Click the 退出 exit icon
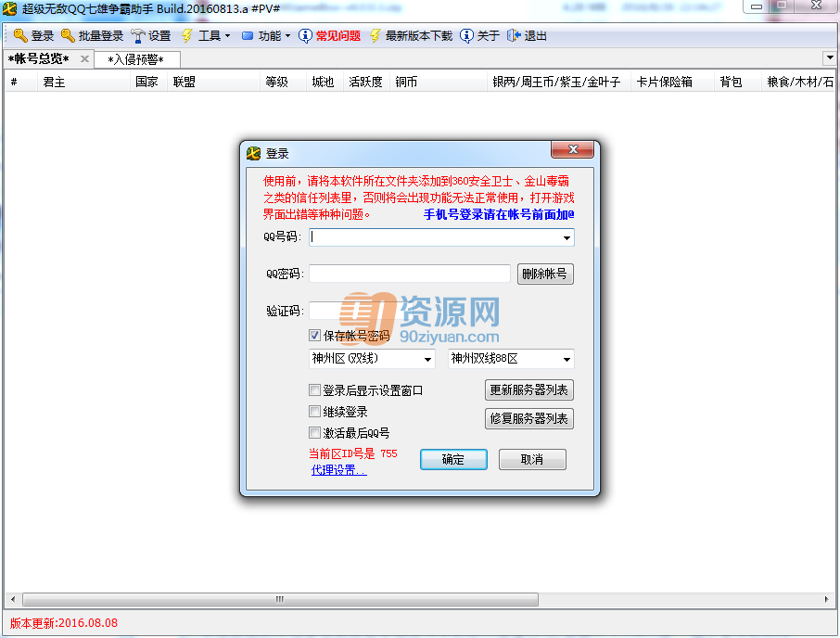The image size is (840, 638). 514,36
